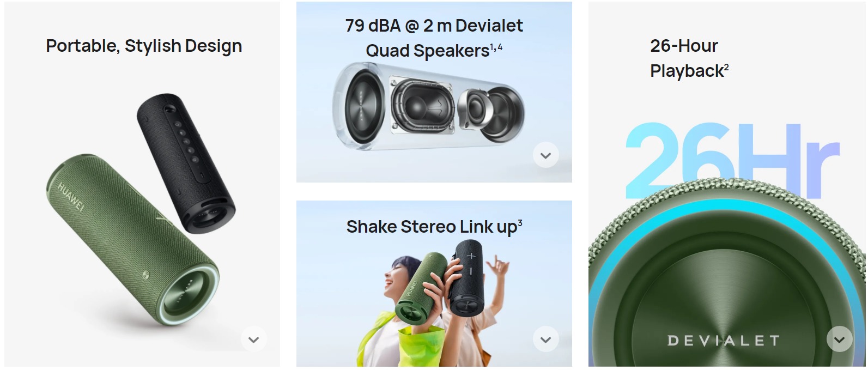The image size is (868, 370).
Task: Click the DEVIALET logo on speaker end
Action: point(724,341)
